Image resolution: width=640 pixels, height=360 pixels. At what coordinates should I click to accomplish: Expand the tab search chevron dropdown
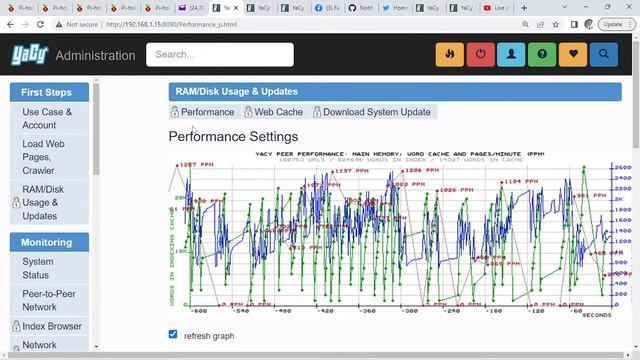[564, 7]
